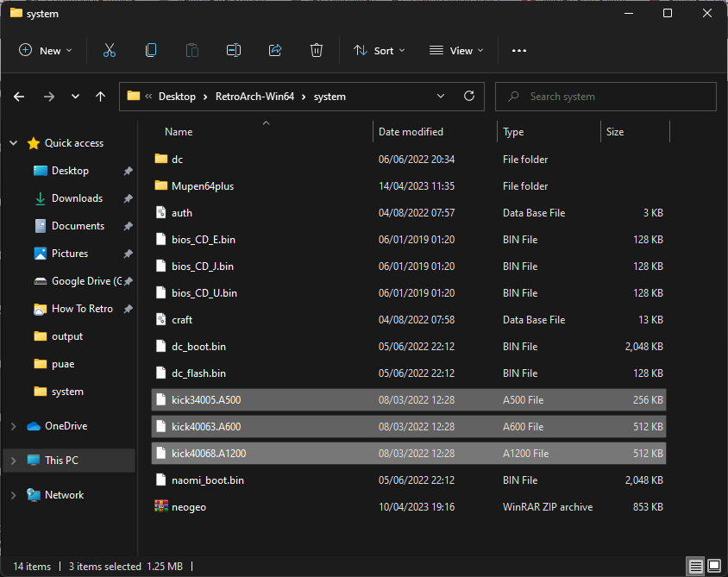
Task: Go back with the left arrow
Action: coord(19,97)
